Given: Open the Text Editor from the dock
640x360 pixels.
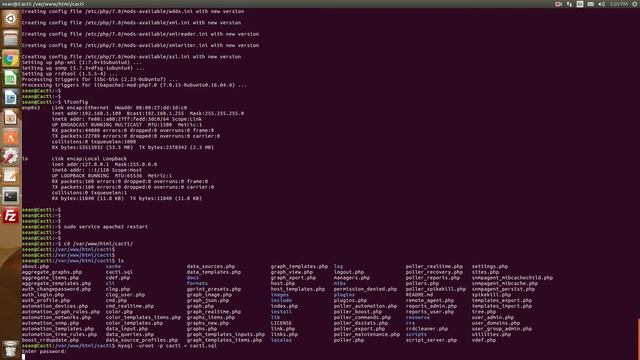Looking at the screenshot, I should 11,176.
